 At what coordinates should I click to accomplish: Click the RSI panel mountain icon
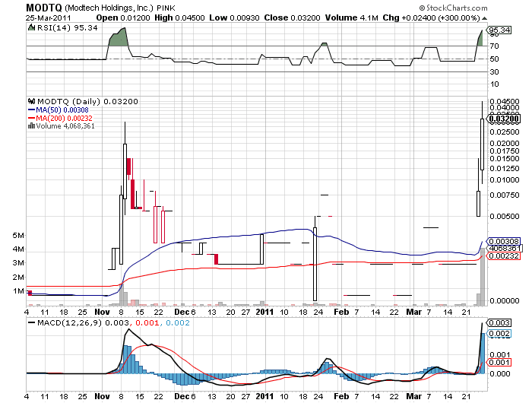pos(32,27)
